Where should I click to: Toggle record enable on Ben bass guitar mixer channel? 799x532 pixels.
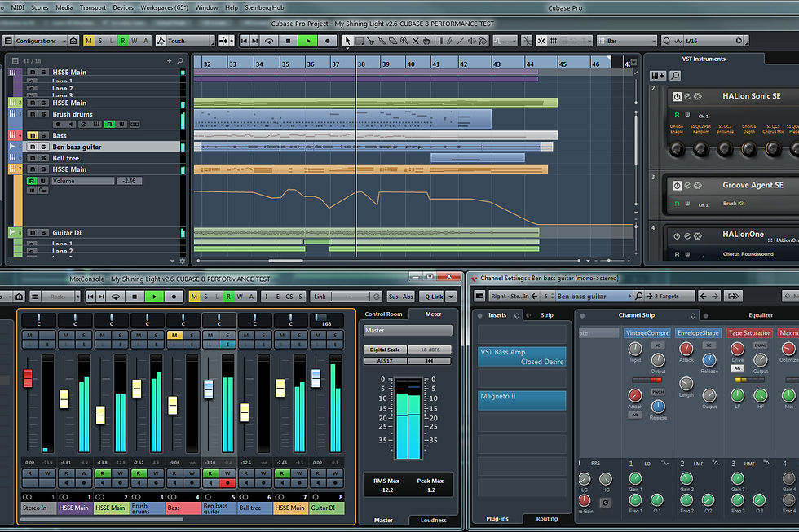[227, 483]
